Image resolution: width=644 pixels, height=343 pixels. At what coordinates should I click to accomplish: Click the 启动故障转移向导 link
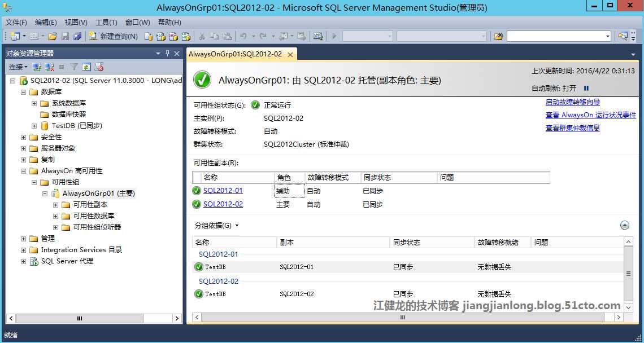572,102
